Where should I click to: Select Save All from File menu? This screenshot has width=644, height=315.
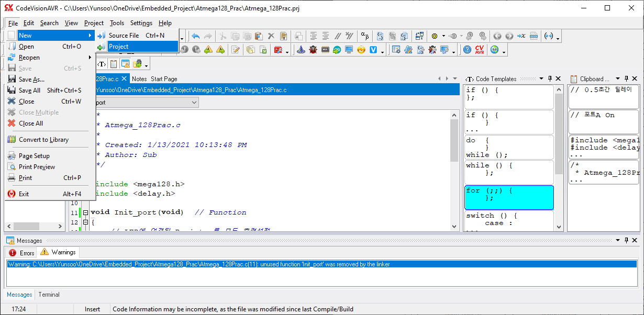[x=50, y=91]
